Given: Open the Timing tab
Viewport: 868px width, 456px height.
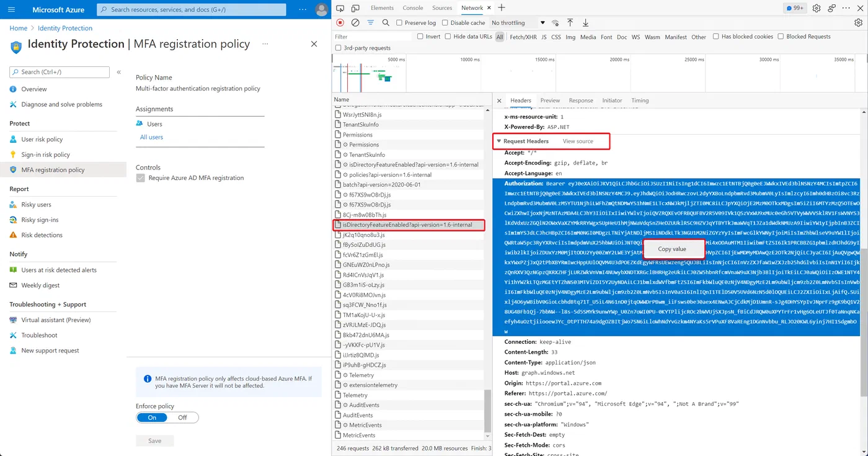Looking at the screenshot, I should pyautogui.click(x=640, y=101).
